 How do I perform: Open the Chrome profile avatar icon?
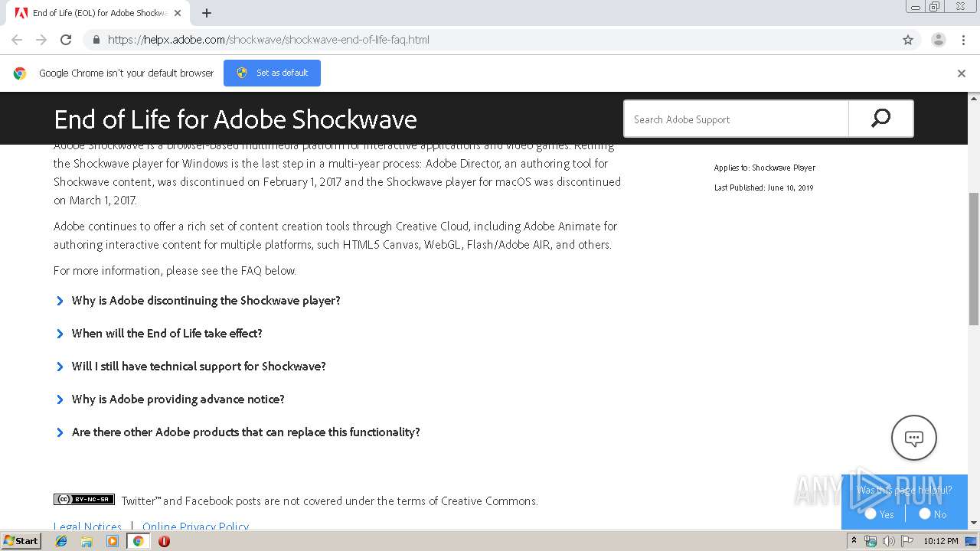[939, 40]
